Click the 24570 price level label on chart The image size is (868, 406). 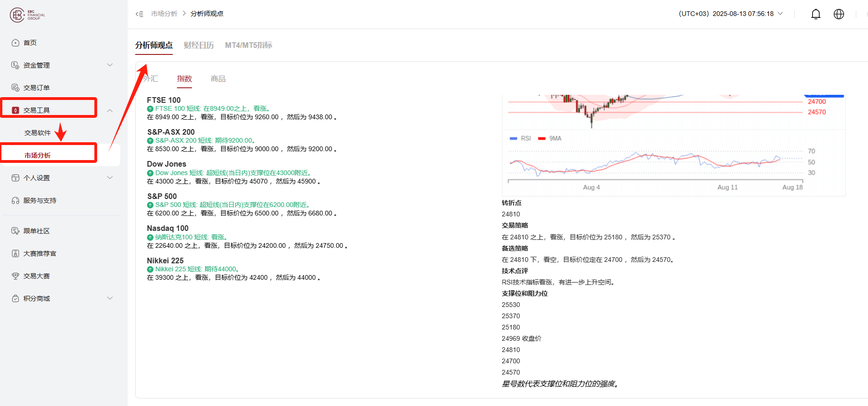click(x=817, y=112)
